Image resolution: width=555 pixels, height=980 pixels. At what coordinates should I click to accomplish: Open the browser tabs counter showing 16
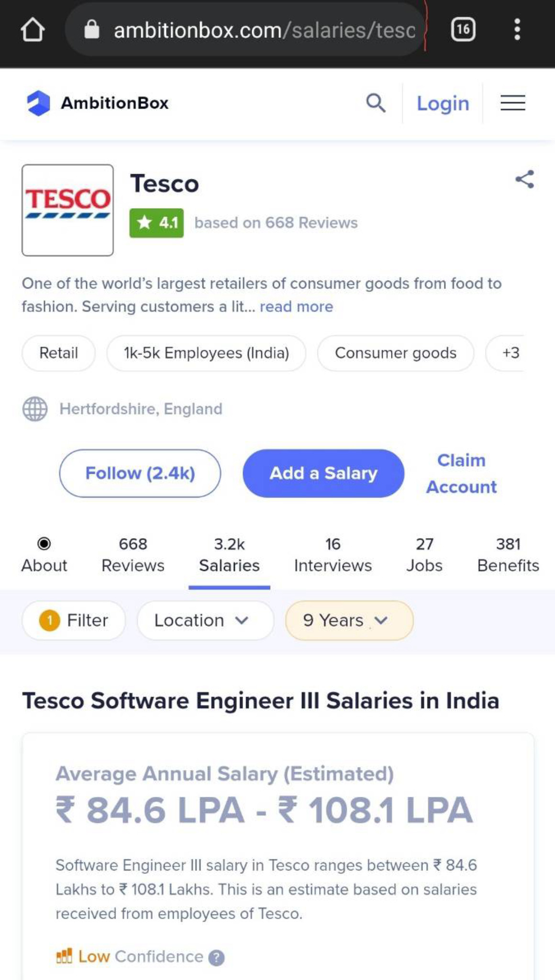click(x=463, y=30)
